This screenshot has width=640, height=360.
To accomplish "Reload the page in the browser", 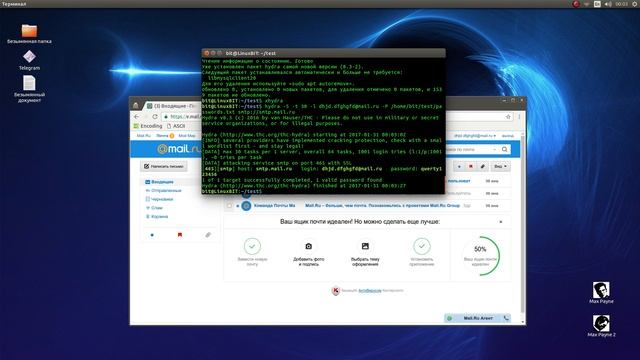I will tap(155, 117).
